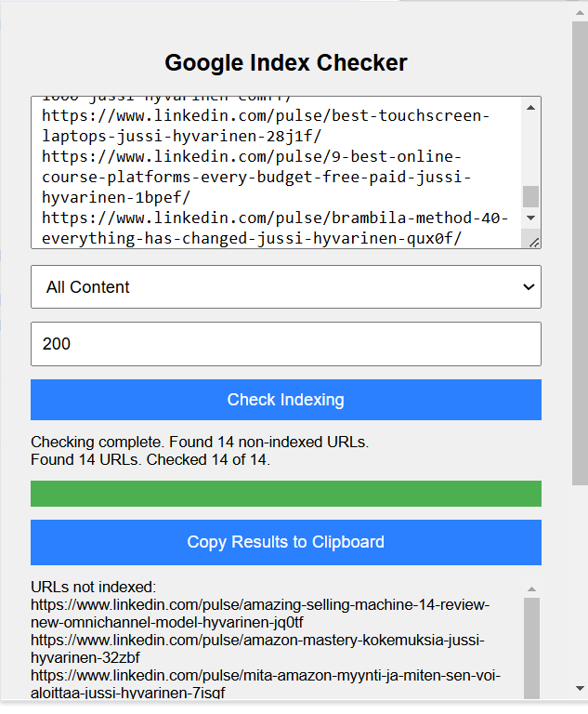Click the green progress bar
Viewport: 588px width, 714px height.
click(x=286, y=494)
